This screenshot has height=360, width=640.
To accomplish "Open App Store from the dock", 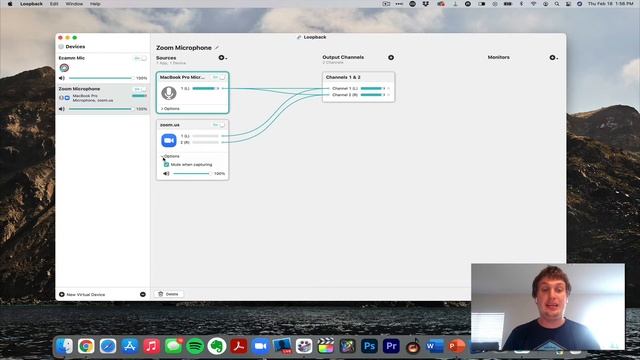I will [x=130, y=346].
